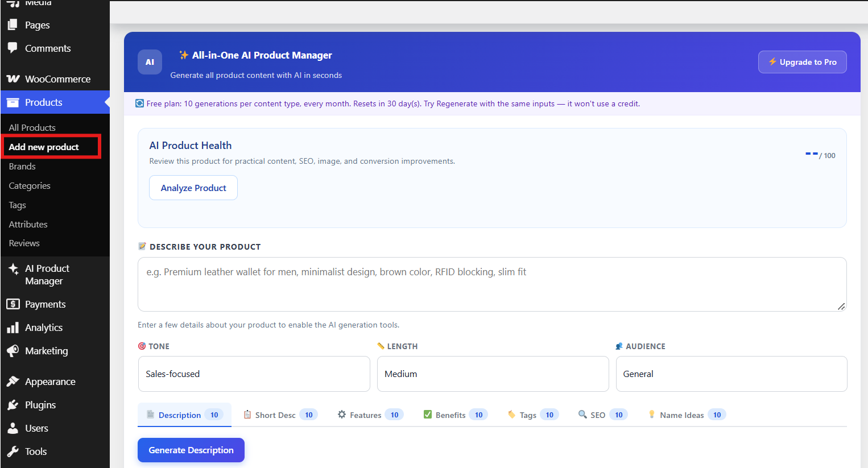Open Categories submenu link
The height and width of the screenshot is (468, 868).
[x=30, y=185]
